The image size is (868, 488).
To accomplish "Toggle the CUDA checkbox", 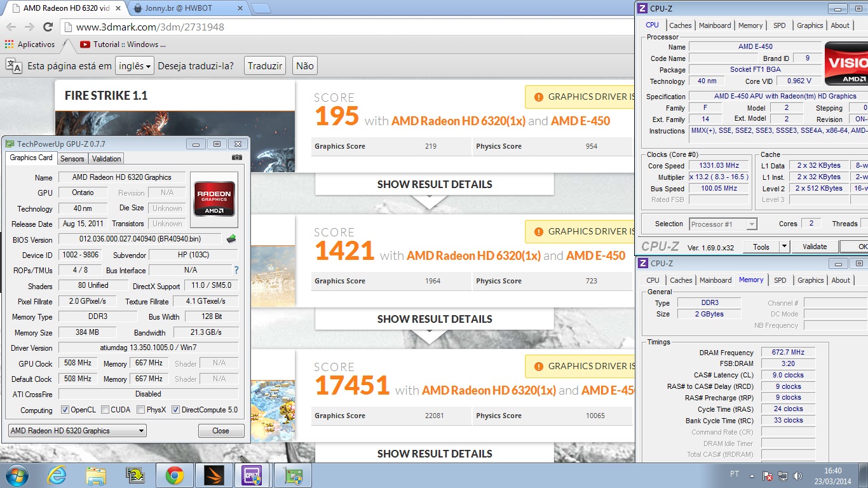I will click(105, 410).
